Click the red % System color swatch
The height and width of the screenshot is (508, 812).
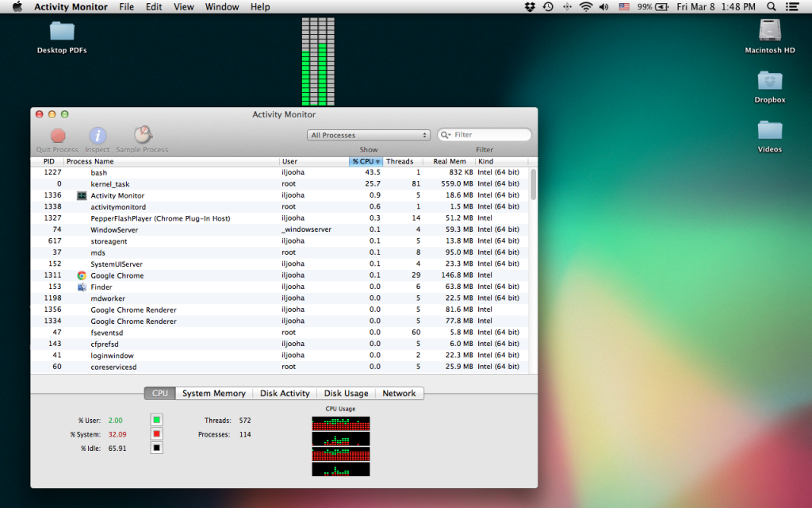(156, 434)
